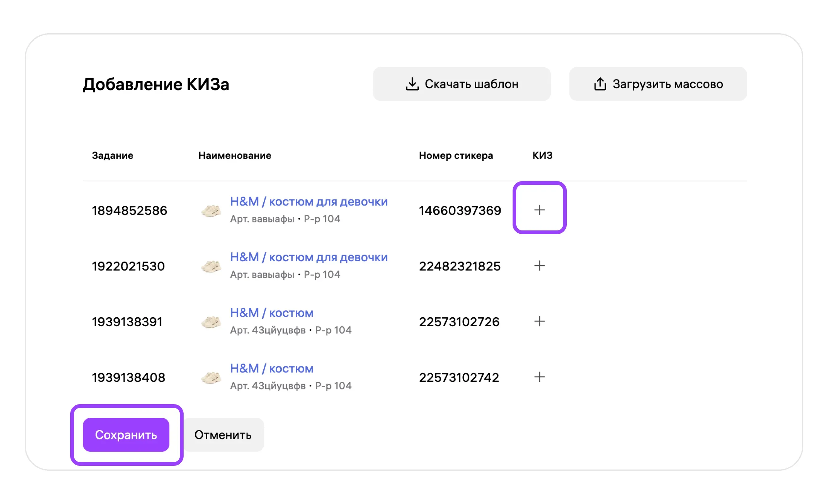Open product link for task 1894852586
This screenshot has height=504, width=828.
pos(308,201)
